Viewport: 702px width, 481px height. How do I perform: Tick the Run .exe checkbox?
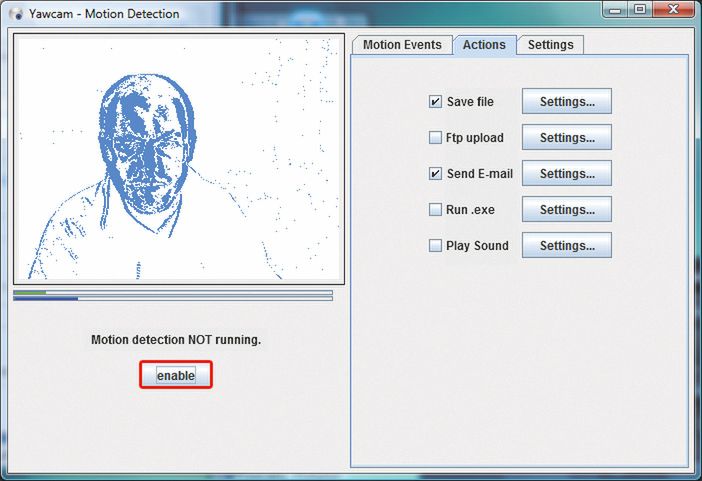coord(435,209)
